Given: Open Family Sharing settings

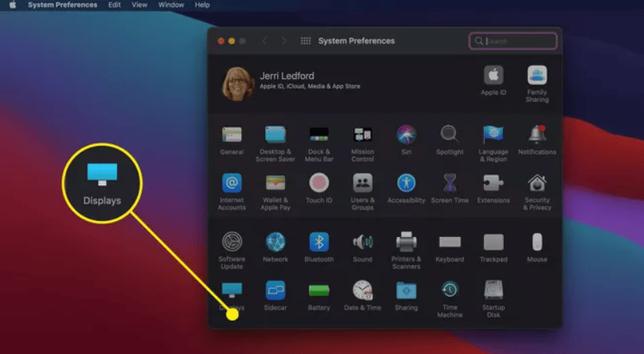Looking at the screenshot, I should [537, 84].
